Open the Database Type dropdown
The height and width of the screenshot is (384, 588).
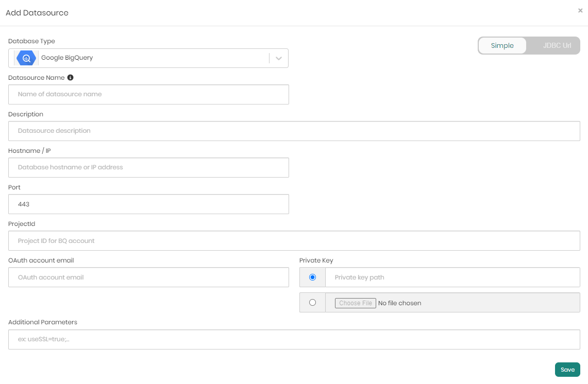278,58
